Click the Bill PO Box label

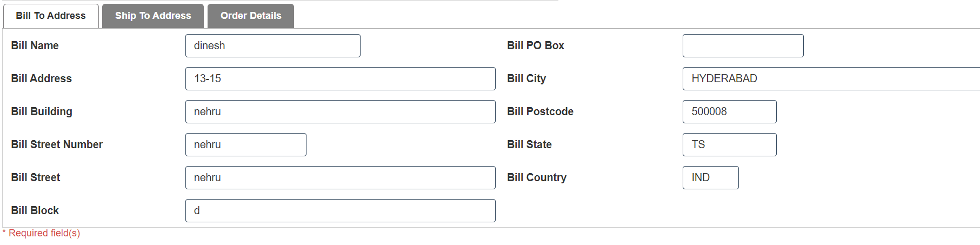pyautogui.click(x=535, y=46)
